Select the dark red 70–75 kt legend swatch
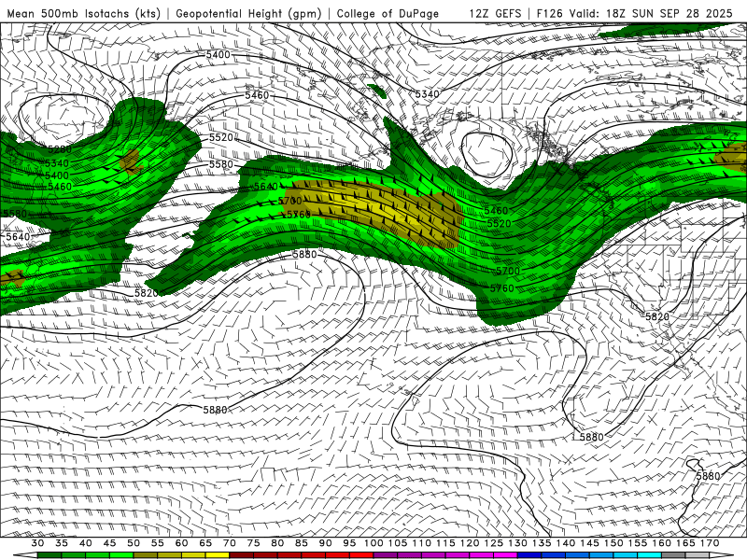The image size is (747, 560). [242, 555]
